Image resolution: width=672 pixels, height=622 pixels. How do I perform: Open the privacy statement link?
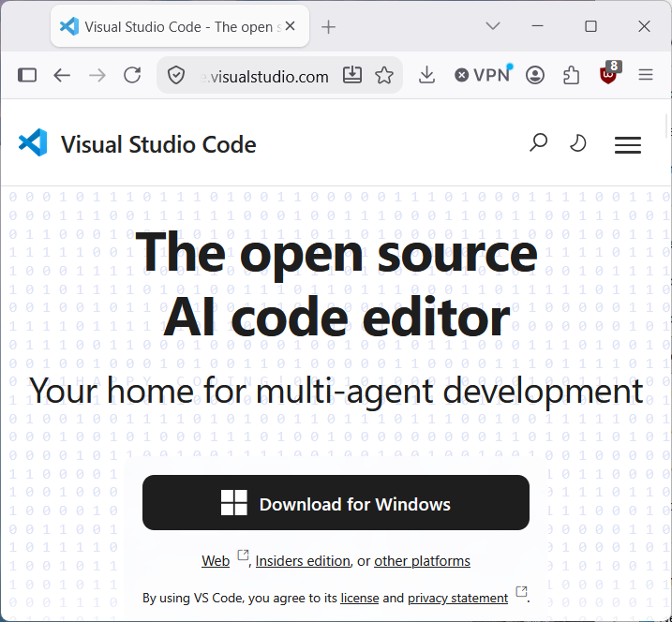(x=457, y=598)
